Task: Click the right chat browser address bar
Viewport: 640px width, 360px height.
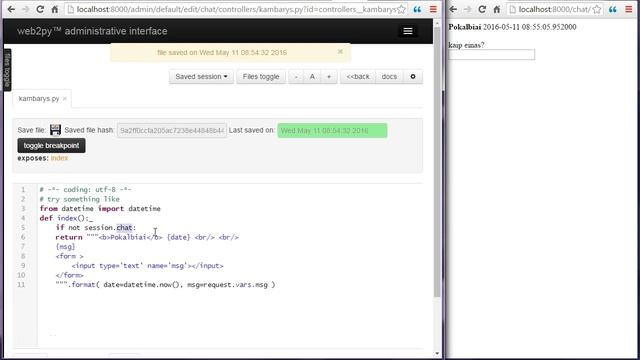Action: 555,9
